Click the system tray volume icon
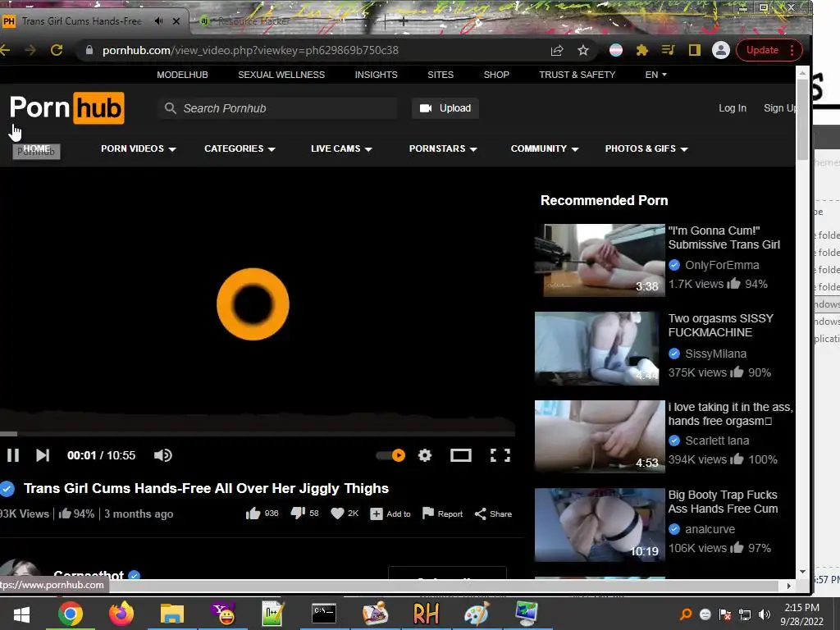Viewport: 840px width, 630px height. 765,614
